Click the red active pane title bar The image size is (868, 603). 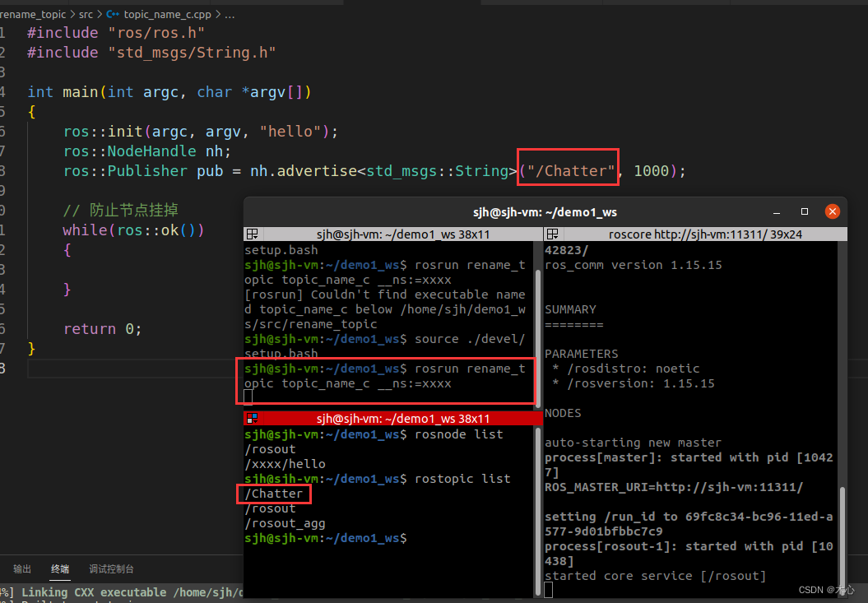coord(393,418)
